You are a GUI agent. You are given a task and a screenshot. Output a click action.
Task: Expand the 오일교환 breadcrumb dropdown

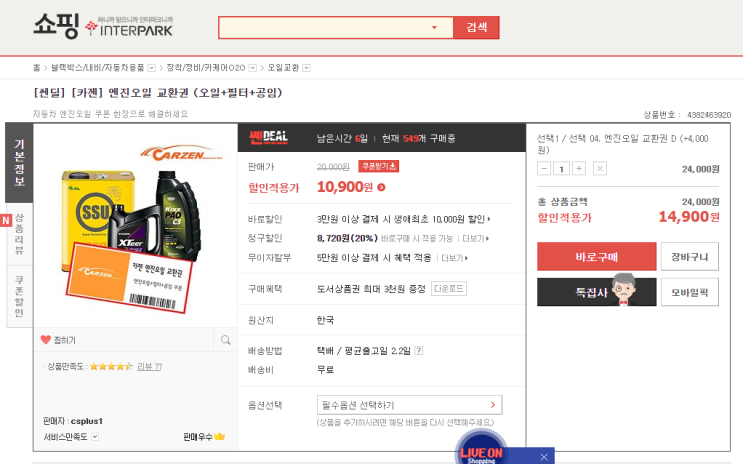click(x=307, y=68)
